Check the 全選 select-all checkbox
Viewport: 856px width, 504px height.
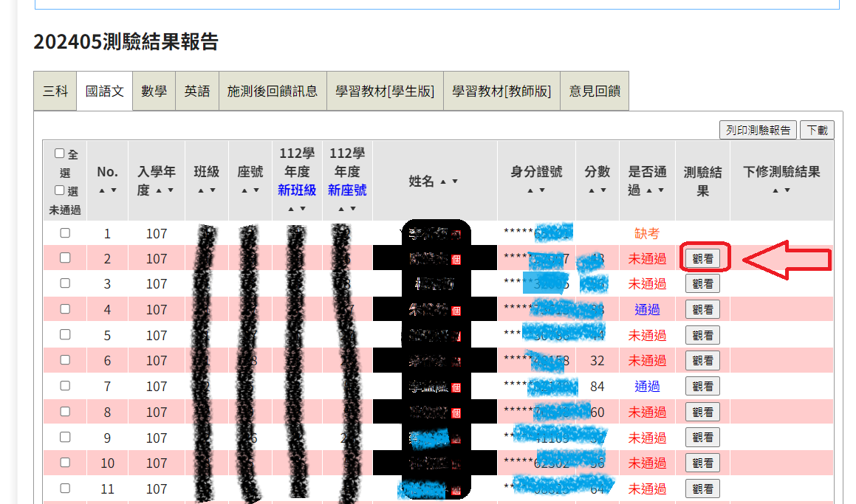click(x=60, y=154)
